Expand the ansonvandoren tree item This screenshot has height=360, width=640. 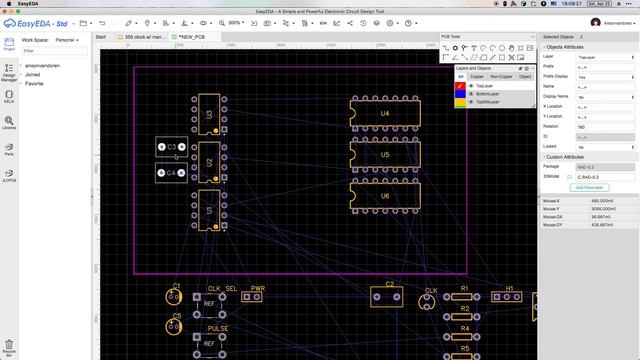pyautogui.click(x=21, y=66)
